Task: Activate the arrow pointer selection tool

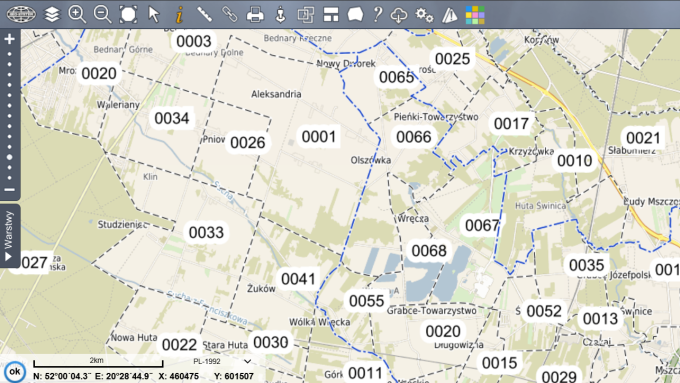Action: pyautogui.click(x=154, y=15)
